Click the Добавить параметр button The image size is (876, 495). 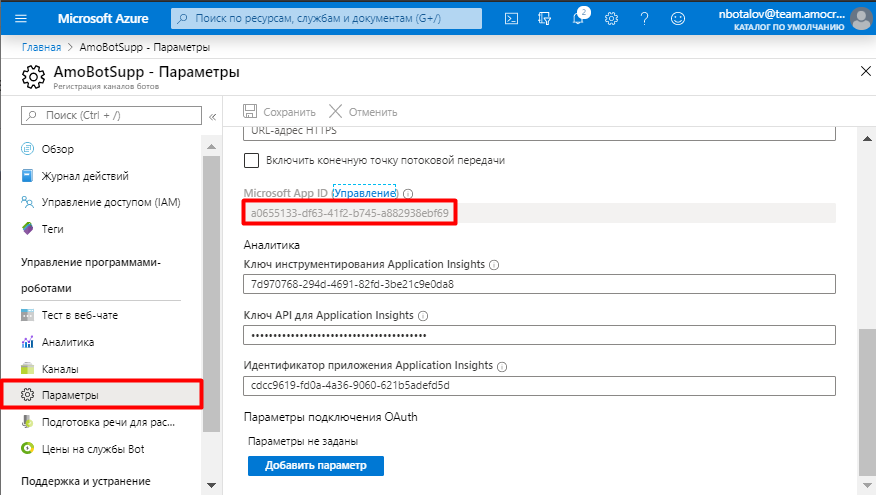coord(316,465)
